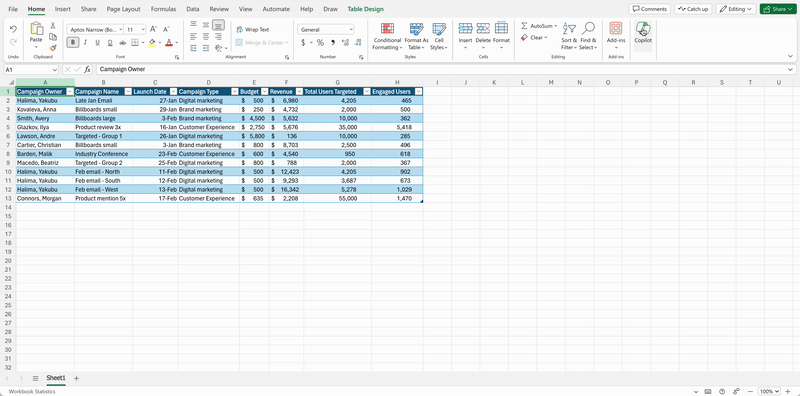The width and height of the screenshot is (800, 396).
Task: Click the Redo arrow icon
Action: click(13, 42)
